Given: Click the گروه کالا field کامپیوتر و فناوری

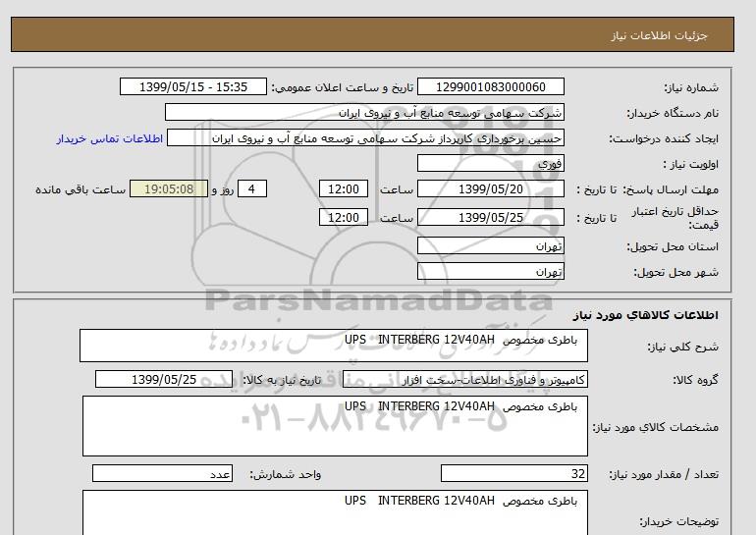Looking at the screenshot, I should [464, 379].
